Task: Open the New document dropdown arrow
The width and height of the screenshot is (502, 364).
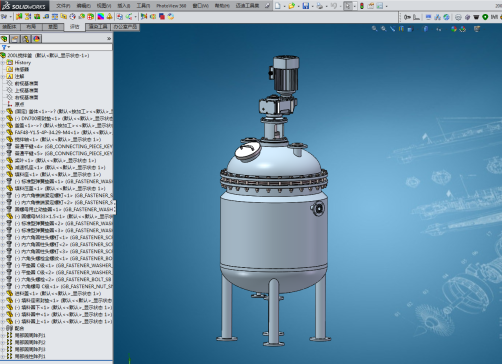Action: [284, 6]
